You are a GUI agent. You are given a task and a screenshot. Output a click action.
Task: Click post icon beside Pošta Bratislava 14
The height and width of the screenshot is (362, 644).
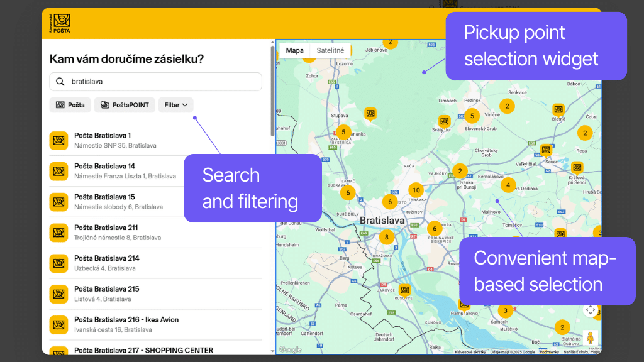point(58,172)
